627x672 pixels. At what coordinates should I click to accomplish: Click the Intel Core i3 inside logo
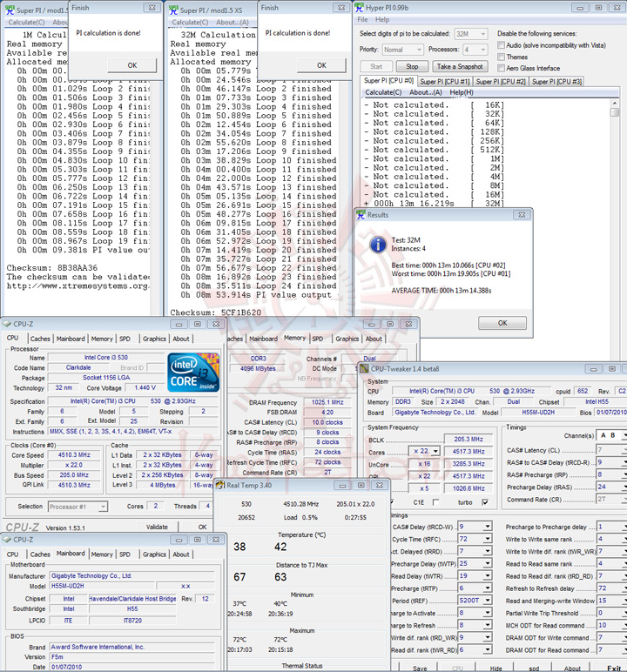pos(193,372)
